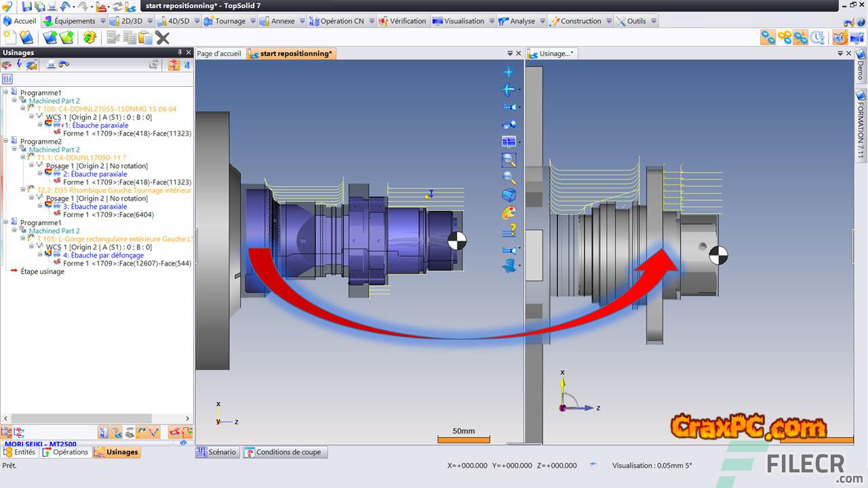
Task: Click the Save icon in title bar
Action: [27, 6]
